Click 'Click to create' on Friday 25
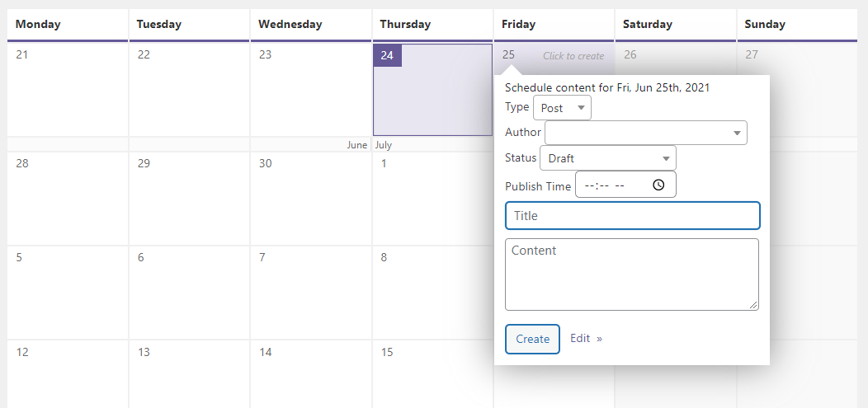 tap(573, 56)
